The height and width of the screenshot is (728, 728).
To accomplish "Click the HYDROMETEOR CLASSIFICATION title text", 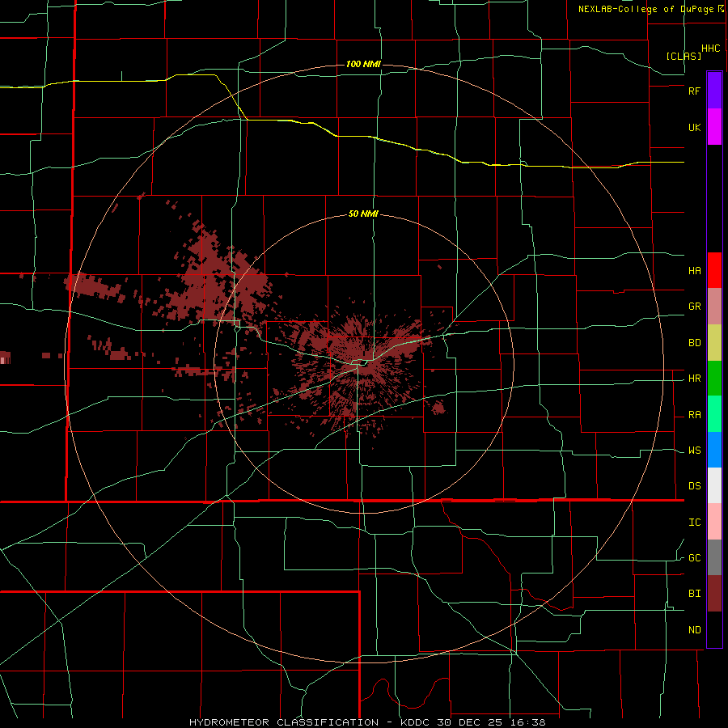I will point(284,722).
